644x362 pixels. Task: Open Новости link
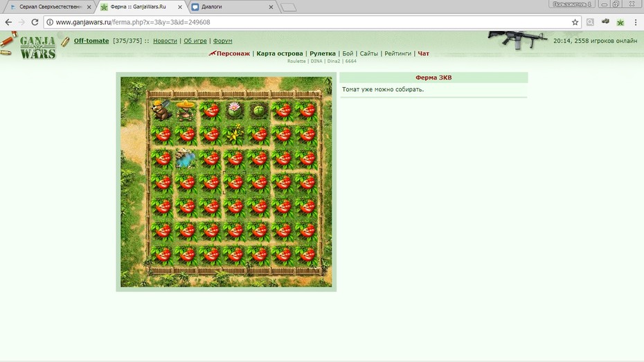(x=165, y=41)
